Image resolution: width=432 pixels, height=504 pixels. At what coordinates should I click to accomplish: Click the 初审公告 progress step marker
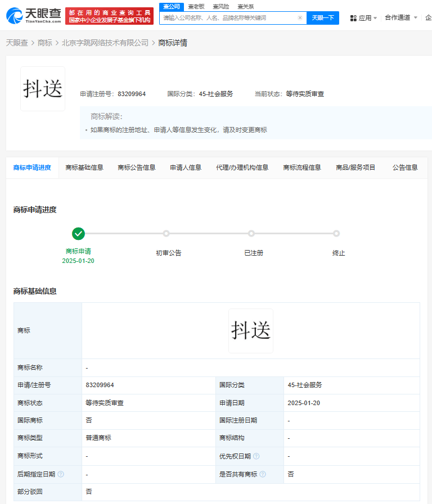pos(166,234)
